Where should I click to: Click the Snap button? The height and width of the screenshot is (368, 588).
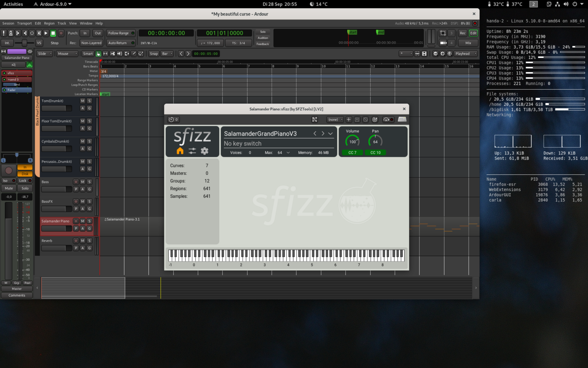[x=153, y=54]
